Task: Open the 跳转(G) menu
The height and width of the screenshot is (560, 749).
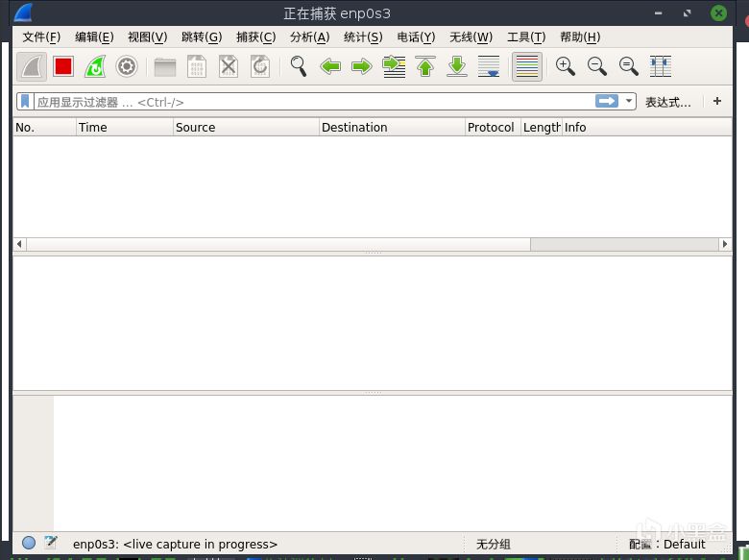Action: tap(202, 37)
